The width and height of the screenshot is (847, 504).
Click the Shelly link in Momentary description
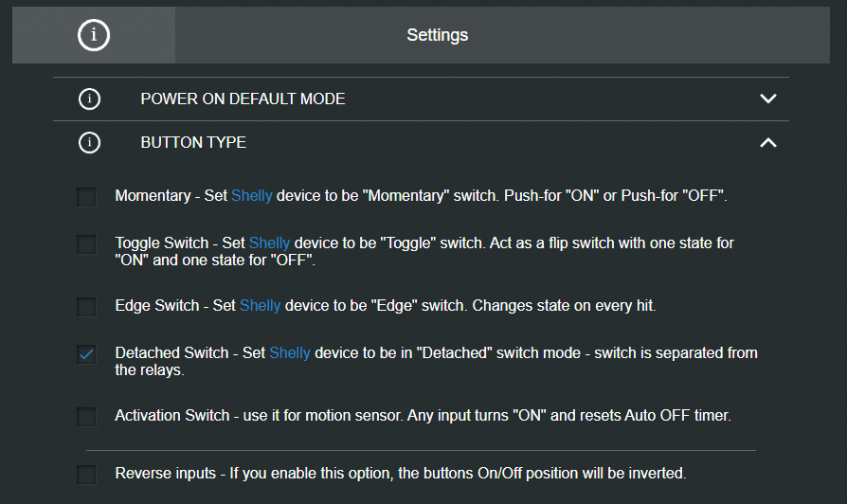[x=251, y=196]
